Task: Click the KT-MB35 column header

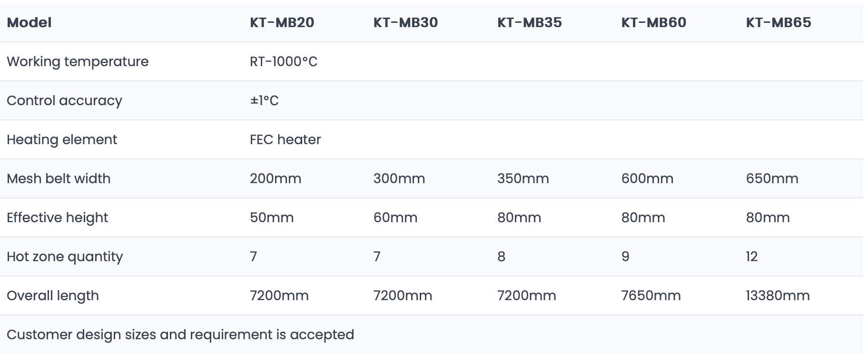Action: click(x=530, y=22)
